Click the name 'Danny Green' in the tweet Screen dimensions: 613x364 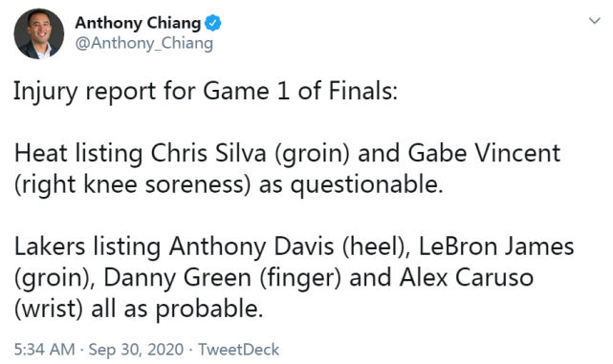(177, 278)
